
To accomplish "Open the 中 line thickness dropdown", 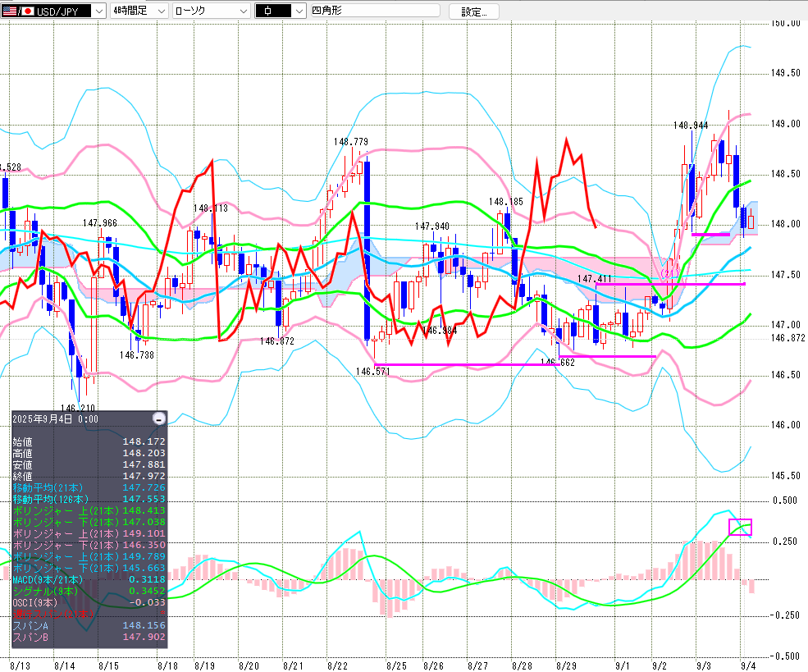I will pos(281,11).
